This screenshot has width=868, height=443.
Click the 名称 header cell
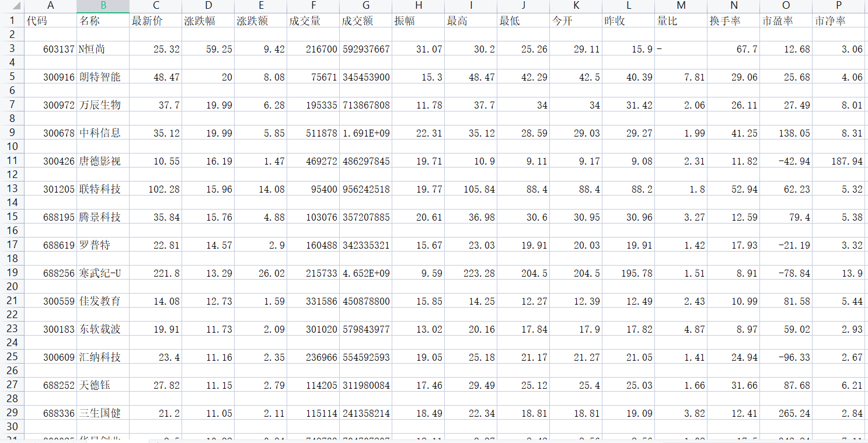103,20
